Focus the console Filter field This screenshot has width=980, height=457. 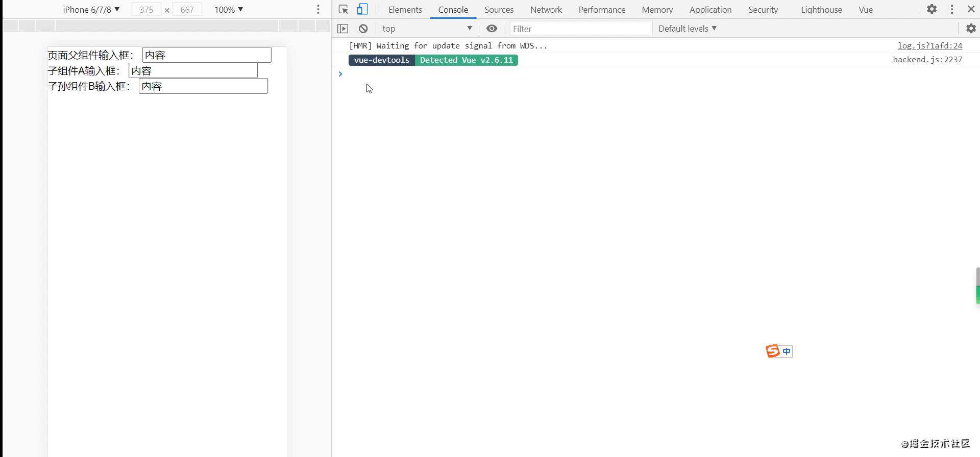coord(581,29)
